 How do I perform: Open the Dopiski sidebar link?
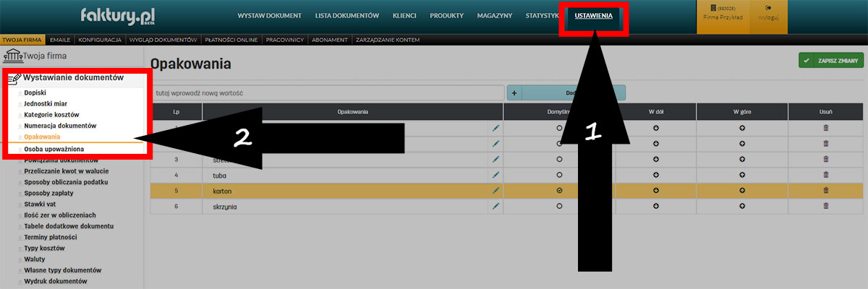(35, 93)
